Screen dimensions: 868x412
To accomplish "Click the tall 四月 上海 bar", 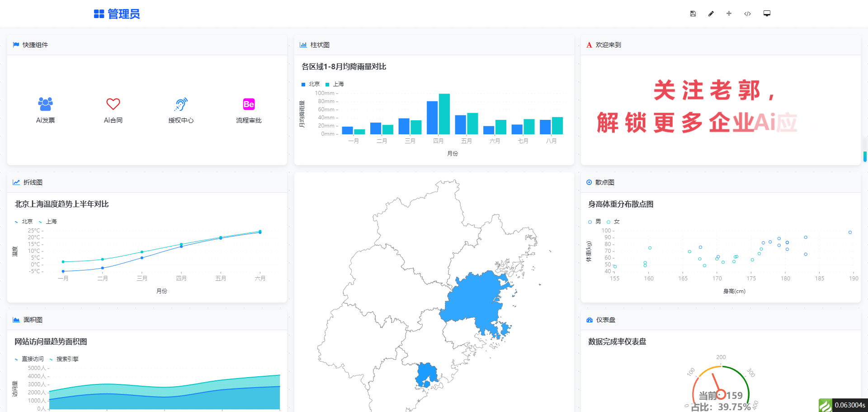I will (x=444, y=114).
